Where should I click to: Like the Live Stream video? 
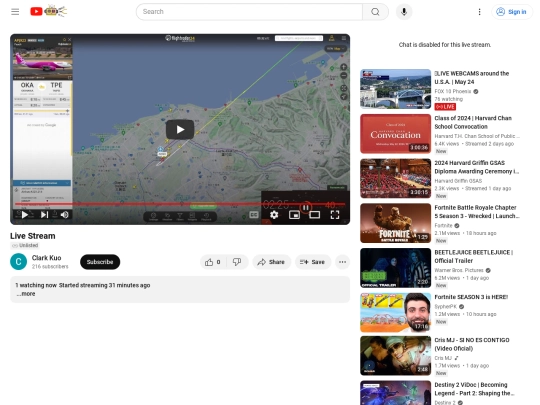[x=213, y=262]
